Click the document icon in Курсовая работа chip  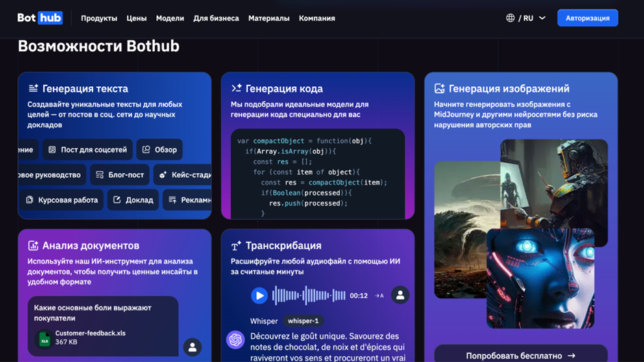pyautogui.click(x=29, y=200)
